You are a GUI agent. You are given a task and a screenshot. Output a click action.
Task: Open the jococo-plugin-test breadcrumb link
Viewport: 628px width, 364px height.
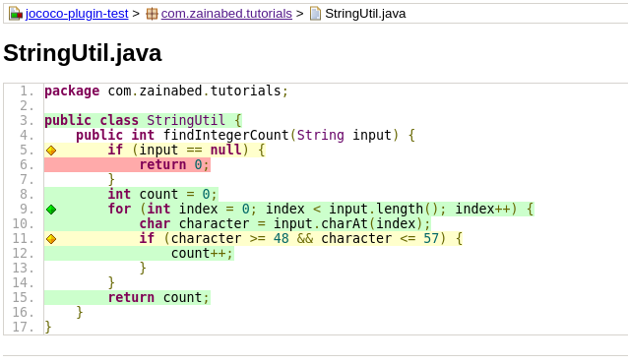click(x=77, y=14)
